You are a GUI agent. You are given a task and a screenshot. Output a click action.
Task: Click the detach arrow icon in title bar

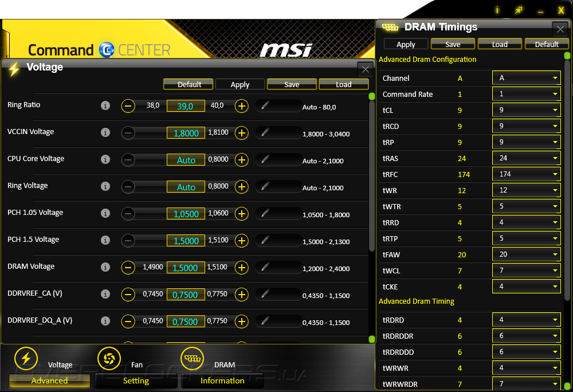[519, 10]
